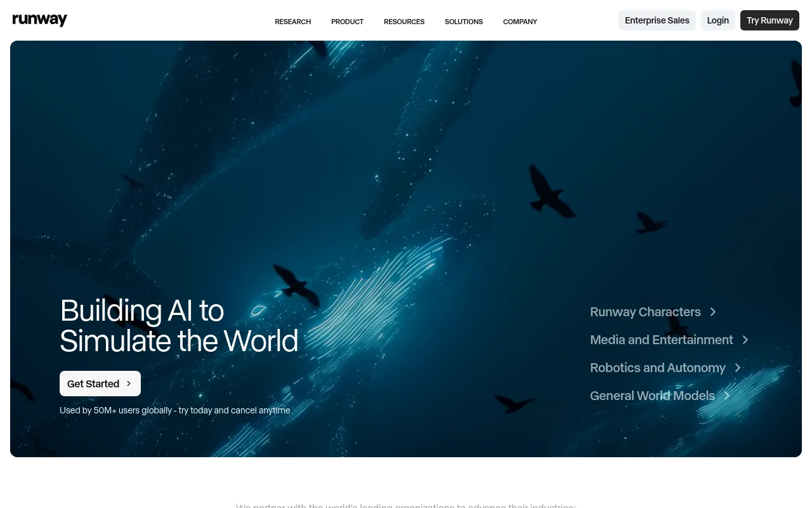
Task: Open the Runway Characters link
Action: [653, 312]
